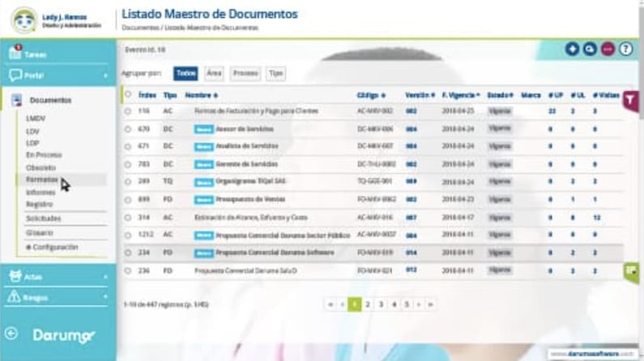Open Solicitudes in sidebar
Viewport: 644px width, 361px height.
tap(43, 219)
